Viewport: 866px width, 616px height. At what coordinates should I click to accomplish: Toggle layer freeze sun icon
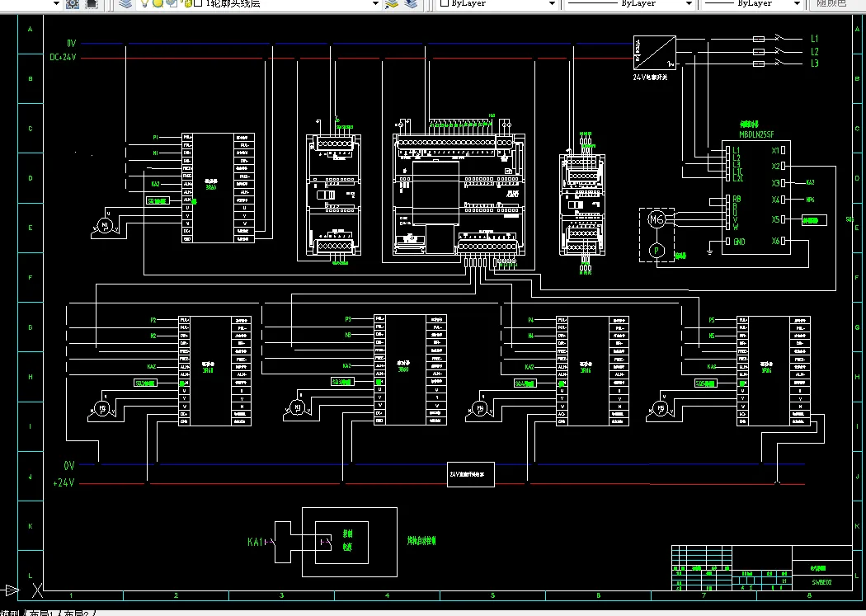[x=158, y=3]
